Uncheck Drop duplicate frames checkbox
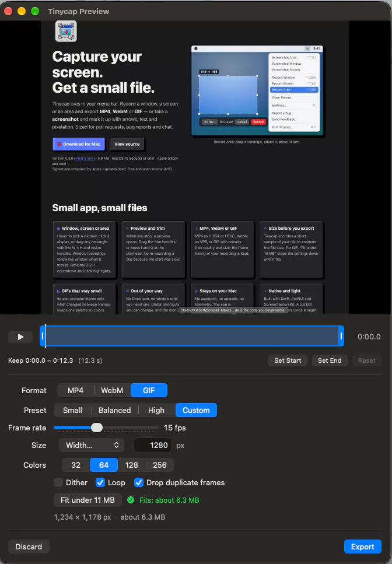Image resolution: width=392 pixels, height=564 pixels. click(139, 482)
